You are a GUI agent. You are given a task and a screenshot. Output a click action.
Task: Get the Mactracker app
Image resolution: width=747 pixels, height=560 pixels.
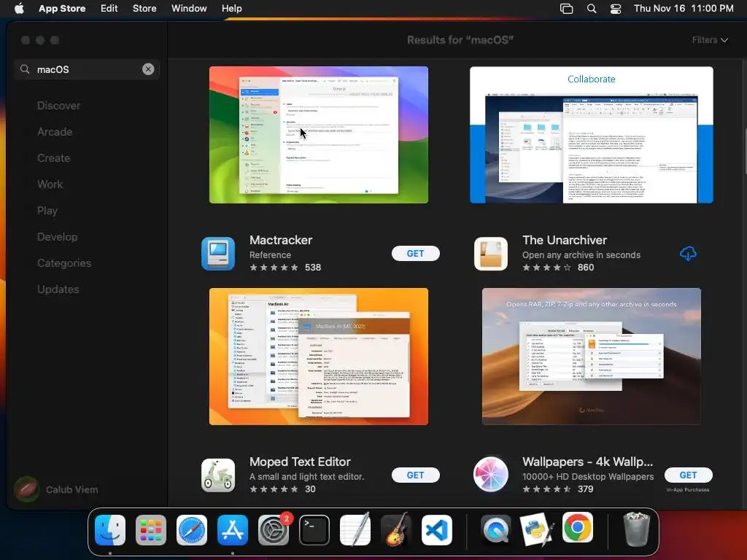click(415, 253)
